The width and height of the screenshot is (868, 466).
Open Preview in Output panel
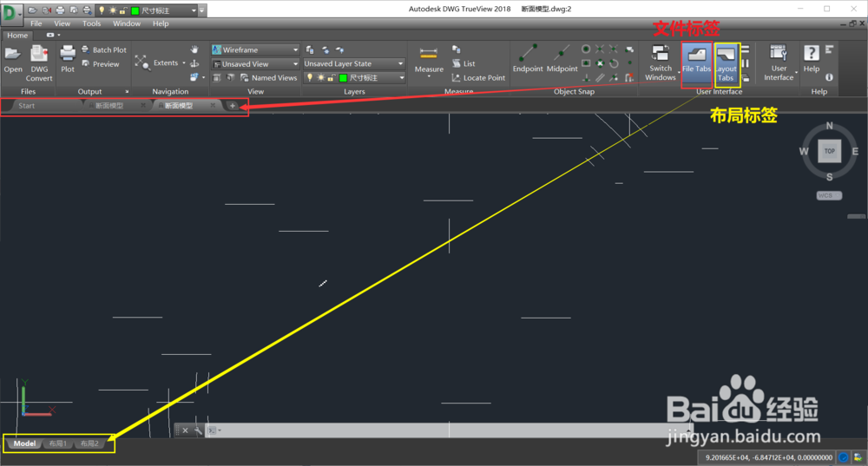[100, 64]
